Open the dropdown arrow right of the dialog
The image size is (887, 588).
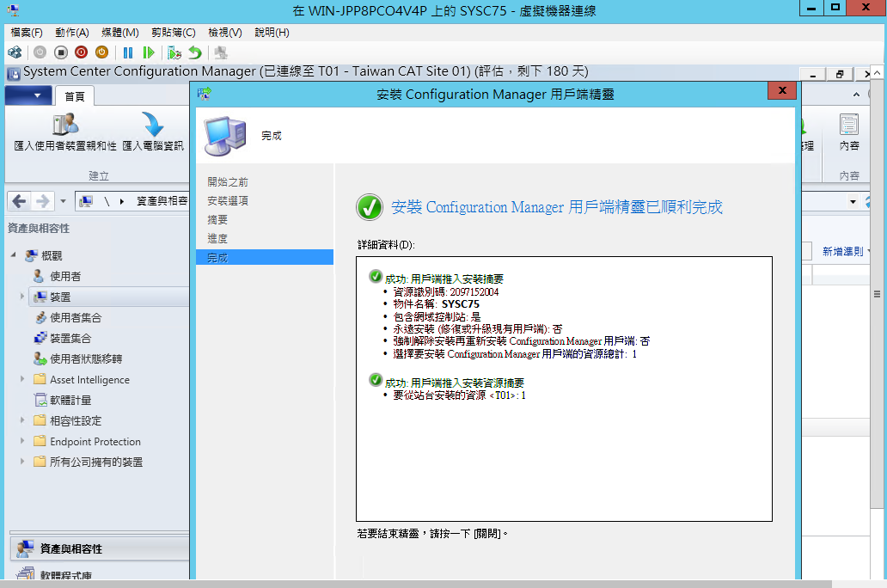click(853, 201)
